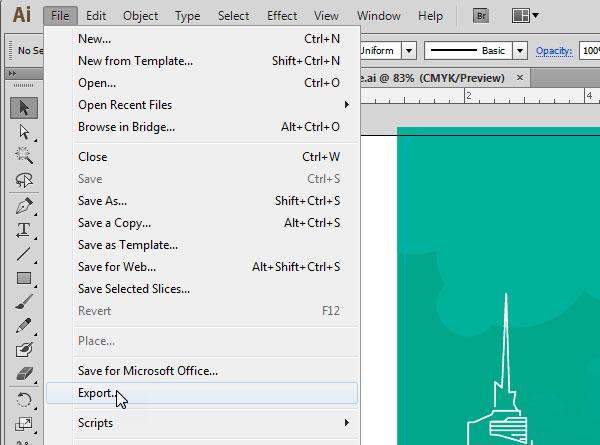Open the Object menu
Viewport: 600px width, 445px height.
(140, 16)
